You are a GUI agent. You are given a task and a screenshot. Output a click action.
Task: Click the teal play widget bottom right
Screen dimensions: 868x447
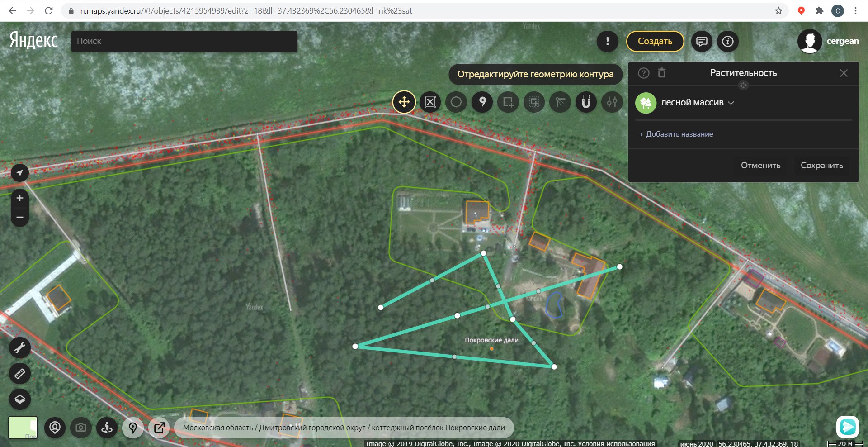(848, 427)
